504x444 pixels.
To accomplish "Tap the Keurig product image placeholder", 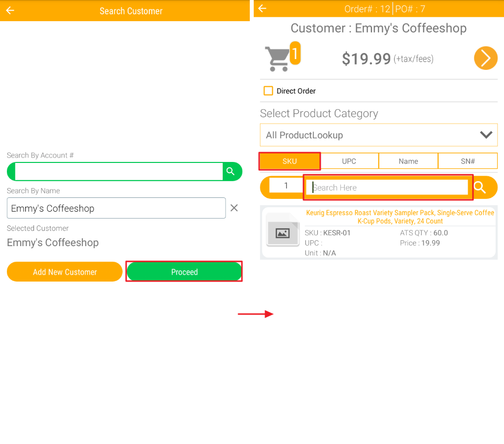I will 283,233.
